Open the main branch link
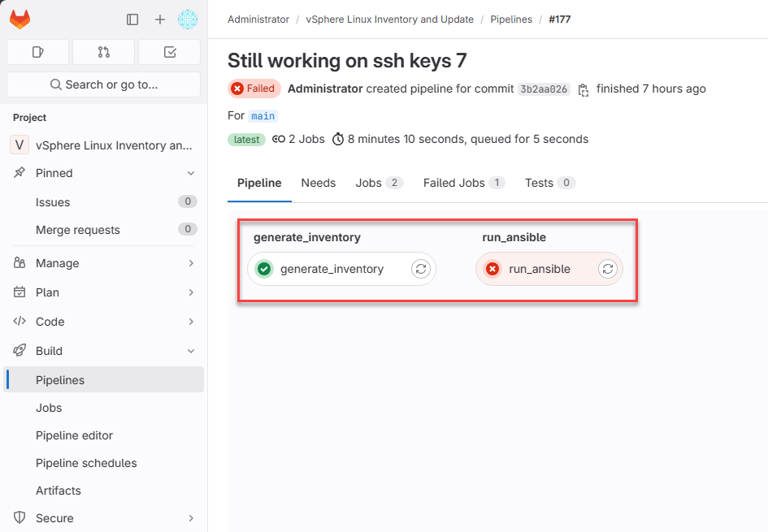Image resolution: width=768 pixels, height=532 pixels. click(x=263, y=116)
